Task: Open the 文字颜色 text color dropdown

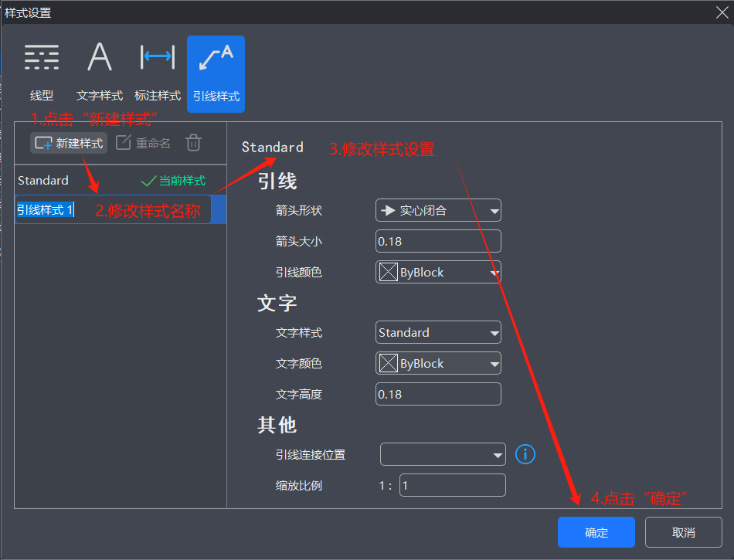Action: click(438, 364)
